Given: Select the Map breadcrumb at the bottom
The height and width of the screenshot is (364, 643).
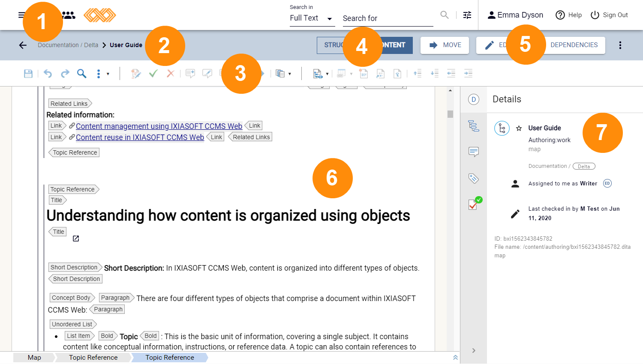Looking at the screenshot, I should [34, 358].
